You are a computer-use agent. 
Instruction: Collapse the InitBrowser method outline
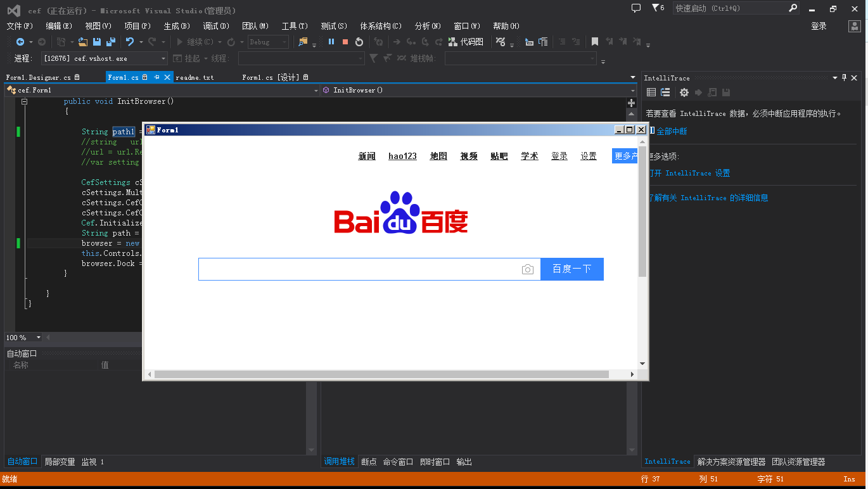(x=24, y=101)
